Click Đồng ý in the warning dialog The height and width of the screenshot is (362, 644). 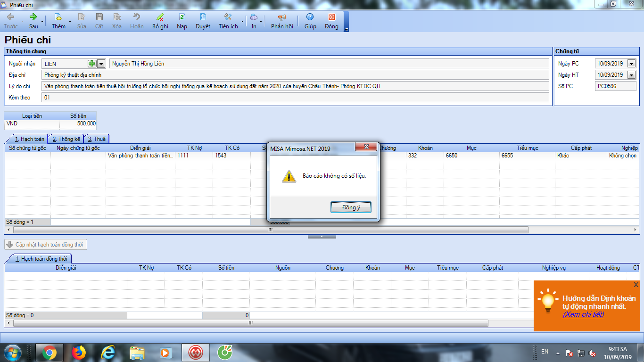coord(350,207)
